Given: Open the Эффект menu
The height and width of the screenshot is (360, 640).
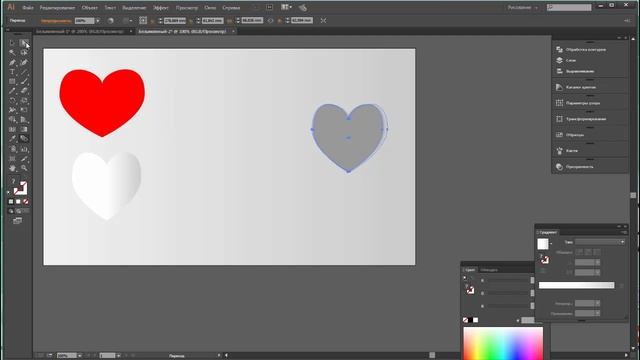Looking at the screenshot, I should (x=161, y=8).
